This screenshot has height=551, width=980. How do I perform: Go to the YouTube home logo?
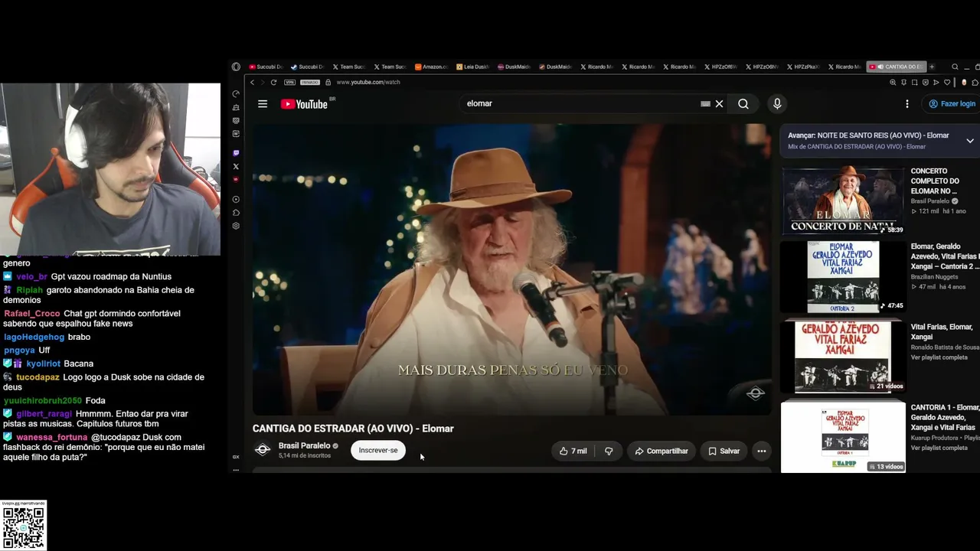(x=304, y=104)
